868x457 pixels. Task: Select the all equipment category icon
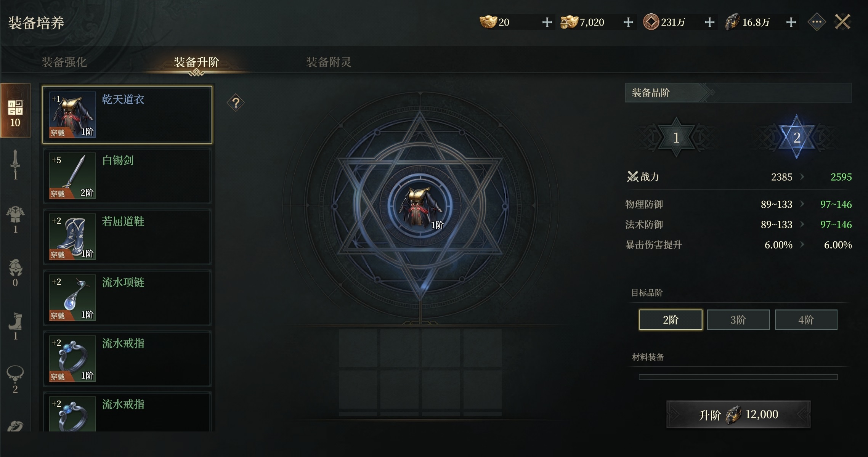pyautogui.click(x=15, y=111)
